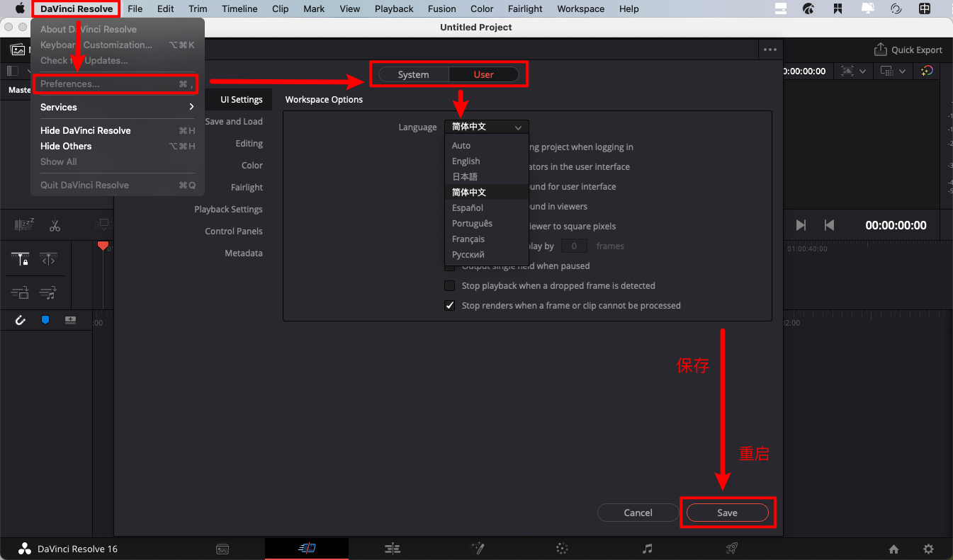Choose 日本語 in the language list
Image resolution: width=953 pixels, height=560 pixels.
pyautogui.click(x=487, y=176)
